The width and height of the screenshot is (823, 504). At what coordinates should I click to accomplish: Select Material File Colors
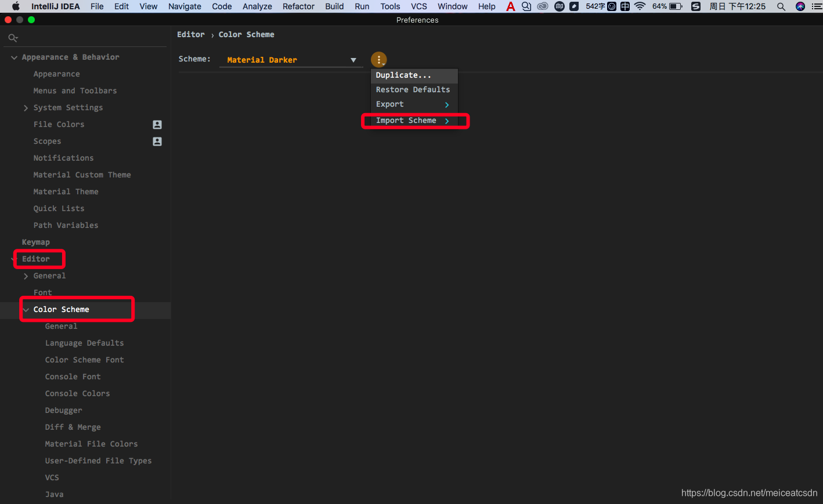tap(91, 444)
